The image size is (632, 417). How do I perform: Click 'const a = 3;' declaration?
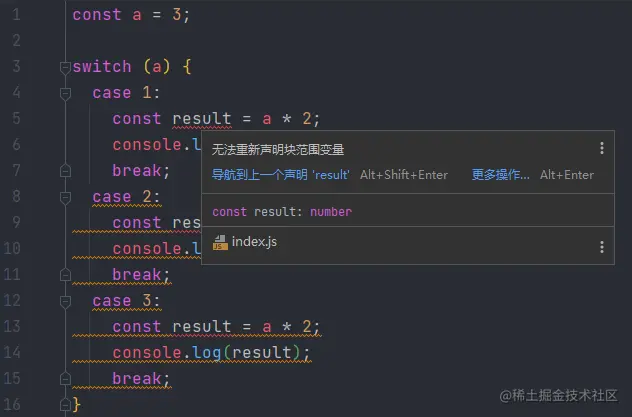click(131, 15)
